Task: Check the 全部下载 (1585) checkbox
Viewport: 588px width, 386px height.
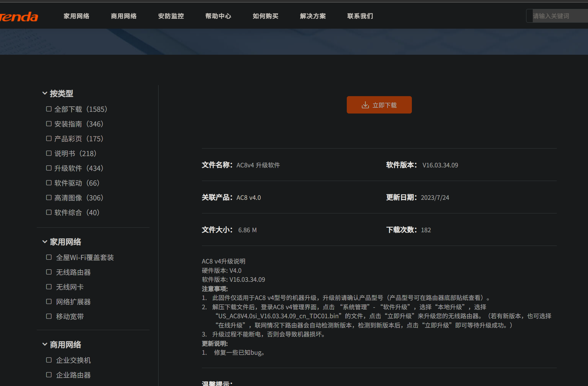Action: point(49,109)
